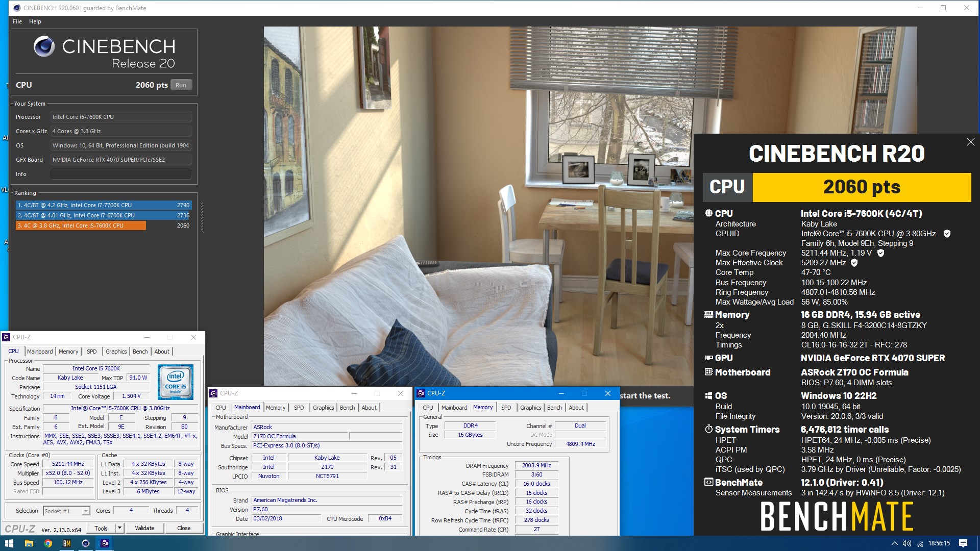The width and height of the screenshot is (980, 551).
Task: Click the Intel Core i5 inside badge
Action: [175, 382]
